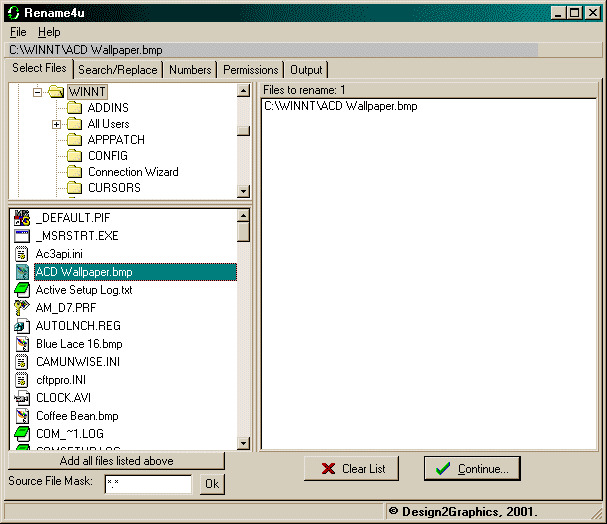
Task: Open the Help menu
Action: 49,32
